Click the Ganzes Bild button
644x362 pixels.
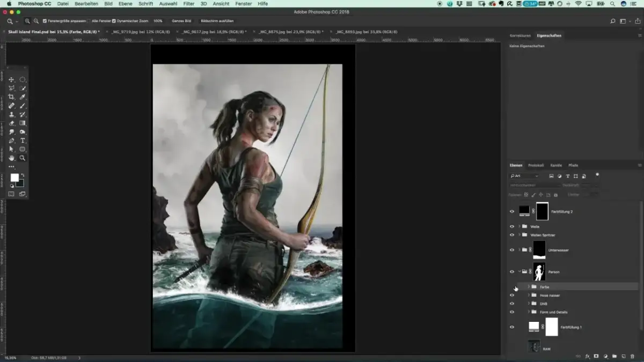click(x=181, y=21)
